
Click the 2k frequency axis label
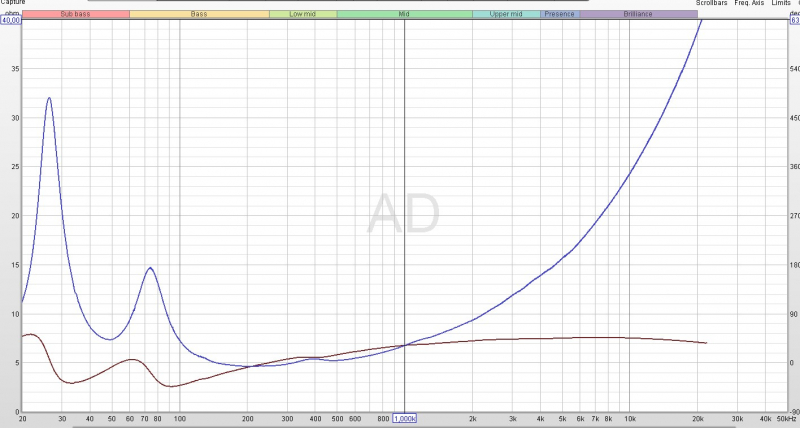tap(473, 419)
